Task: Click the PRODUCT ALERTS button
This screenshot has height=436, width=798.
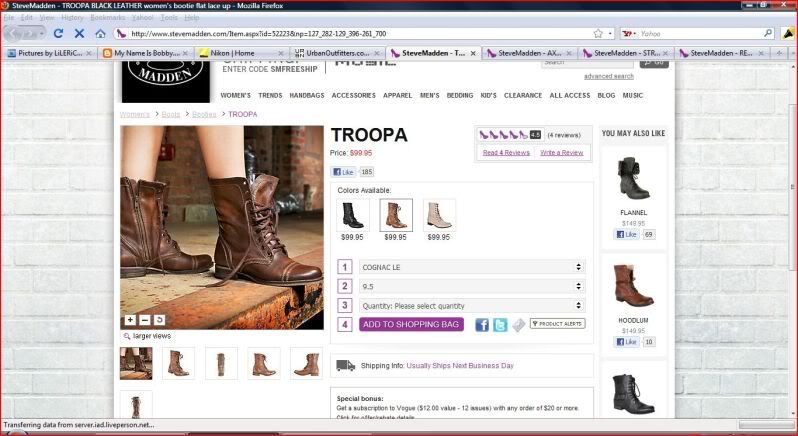Action: coord(557,324)
